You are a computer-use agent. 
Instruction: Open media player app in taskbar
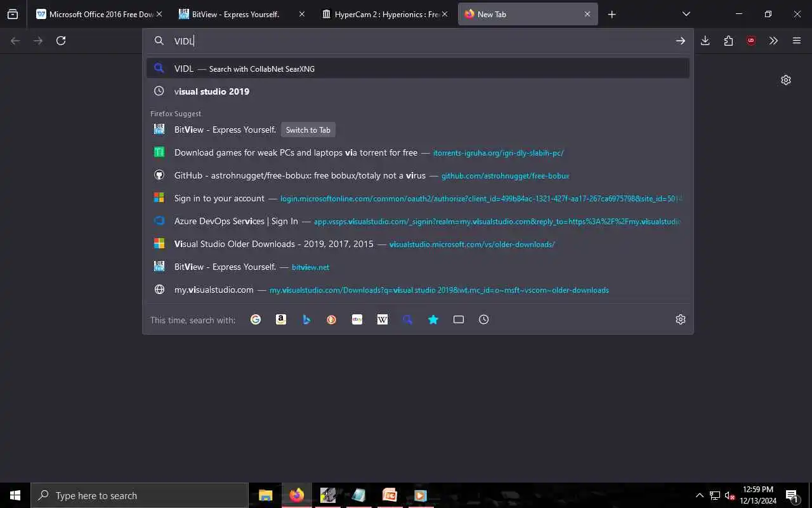tap(420, 495)
